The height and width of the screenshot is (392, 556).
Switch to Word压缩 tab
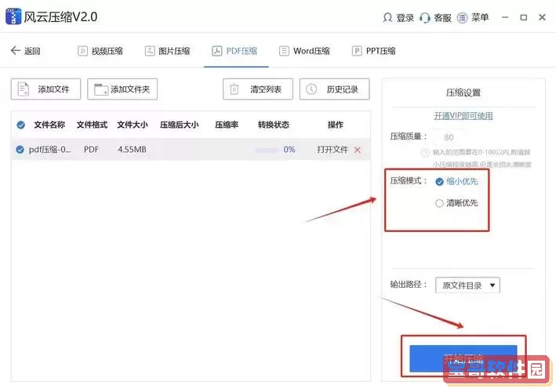[x=304, y=51]
